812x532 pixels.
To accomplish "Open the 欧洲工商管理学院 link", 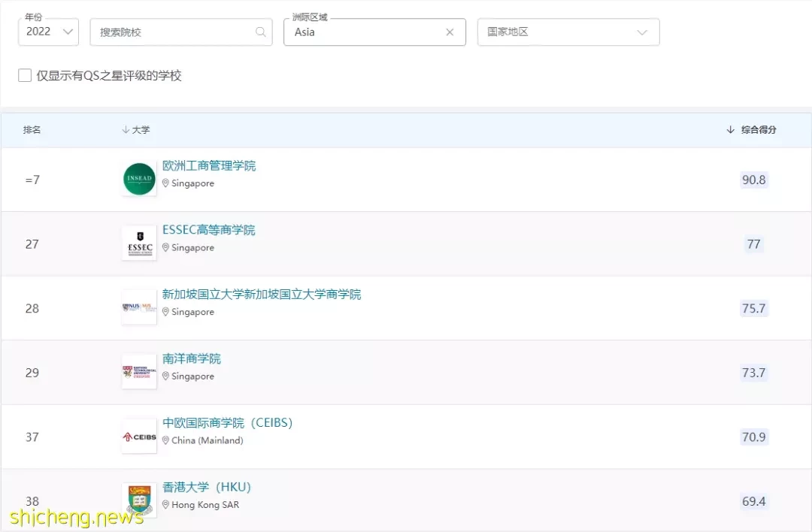I will (209, 165).
